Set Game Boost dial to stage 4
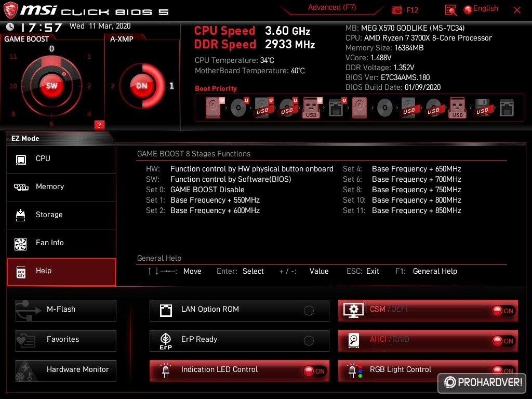Viewport: 532px width, 399px height. pyautogui.click(x=89, y=114)
